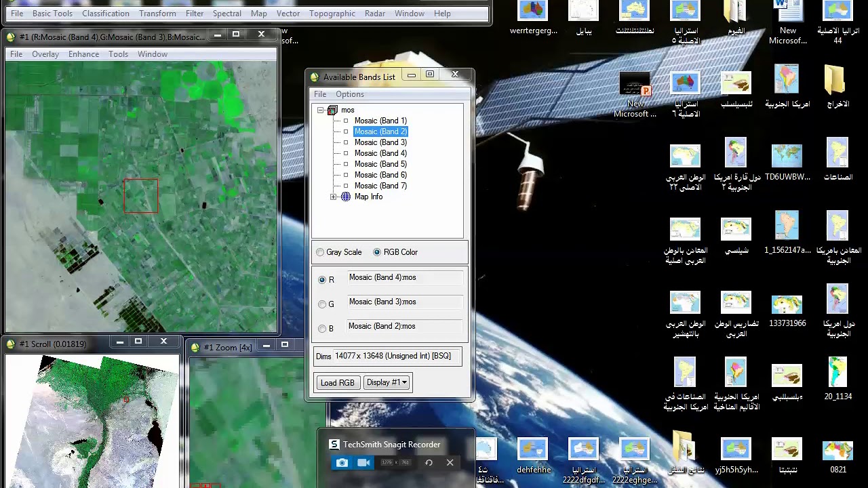
Task: Click the Map Info globe icon
Action: [x=346, y=197]
